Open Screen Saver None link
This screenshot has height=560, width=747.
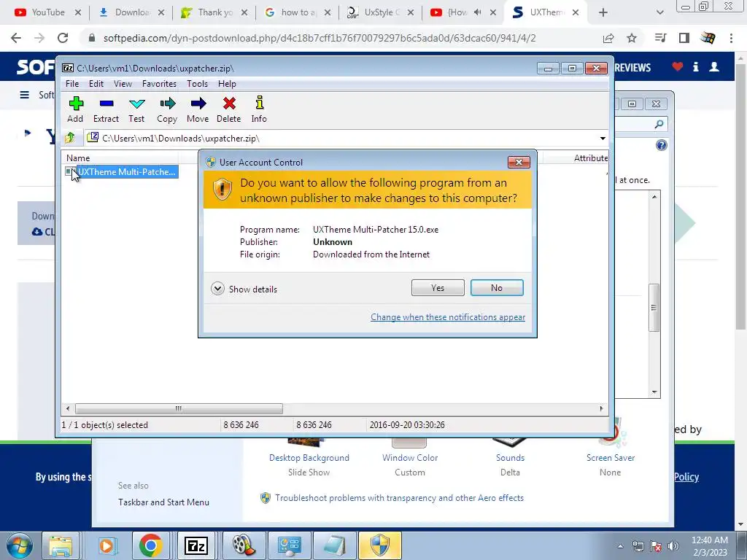point(611,459)
